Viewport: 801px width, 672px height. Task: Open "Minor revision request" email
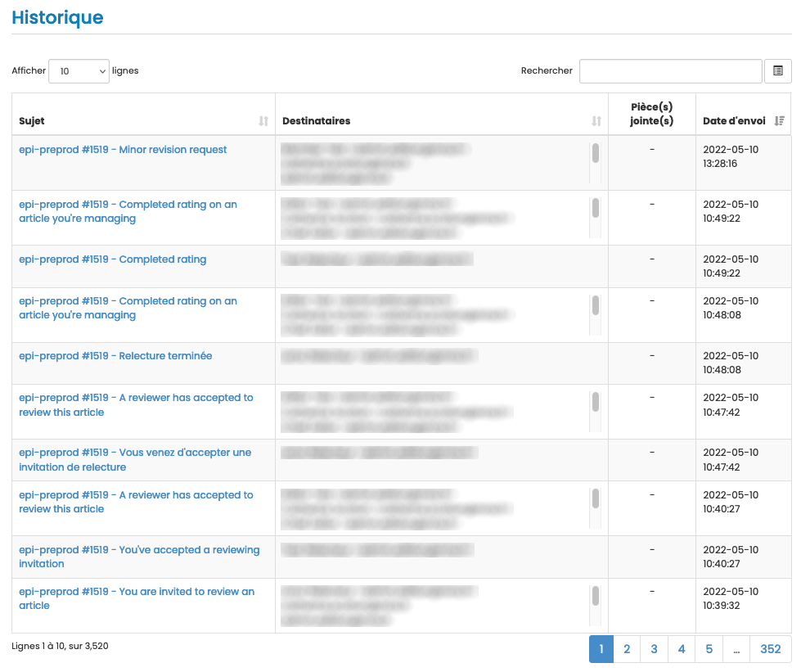[x=123, y=150]
